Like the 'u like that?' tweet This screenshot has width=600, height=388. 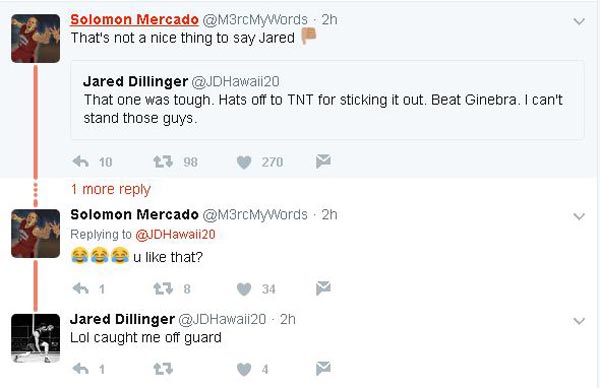click(x=244, y=289)
